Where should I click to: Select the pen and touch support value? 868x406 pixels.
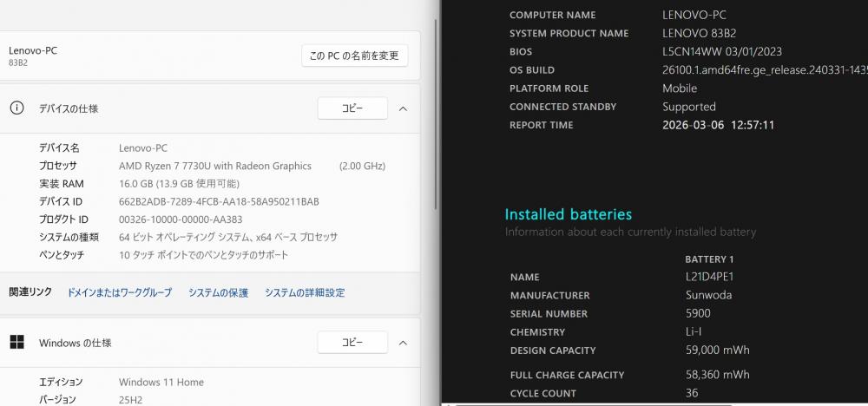coord(204,255)
